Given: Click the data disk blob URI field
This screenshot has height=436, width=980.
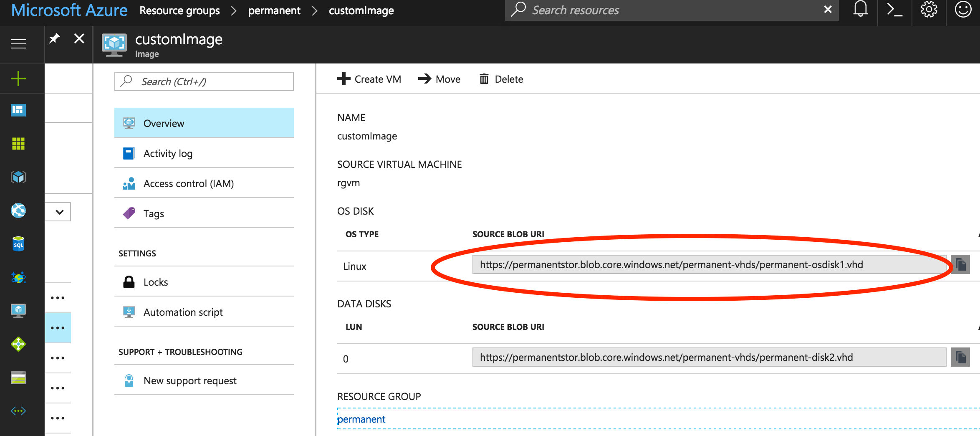Looking at the screenshot, I should click(709, 357).
